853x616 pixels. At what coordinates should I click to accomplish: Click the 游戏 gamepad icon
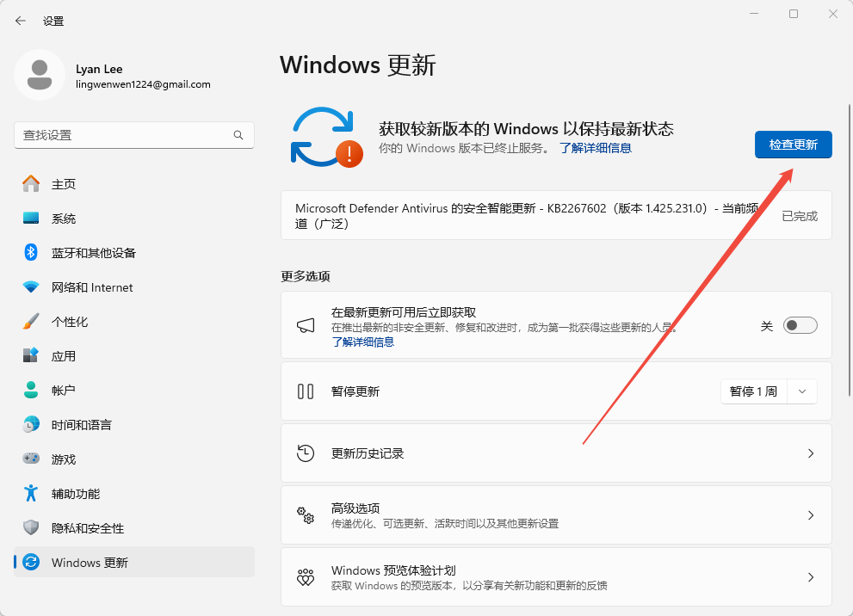[31, 459]
